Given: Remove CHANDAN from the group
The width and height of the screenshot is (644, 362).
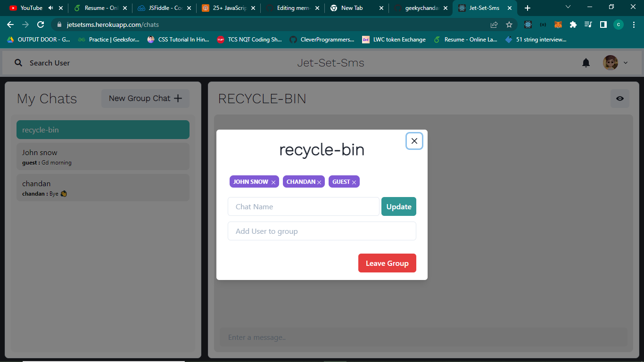Looking at the screenshot, I should [x=320, y=181].
